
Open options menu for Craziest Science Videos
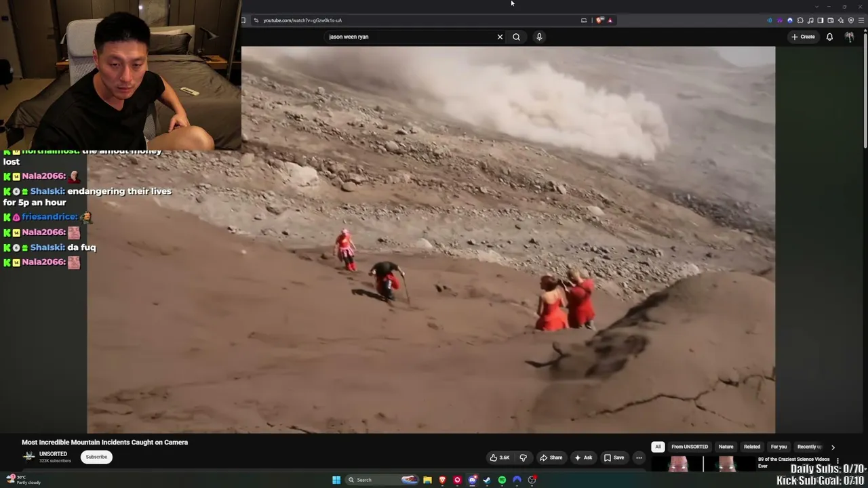pyautogui.click(x=837, y=461)
